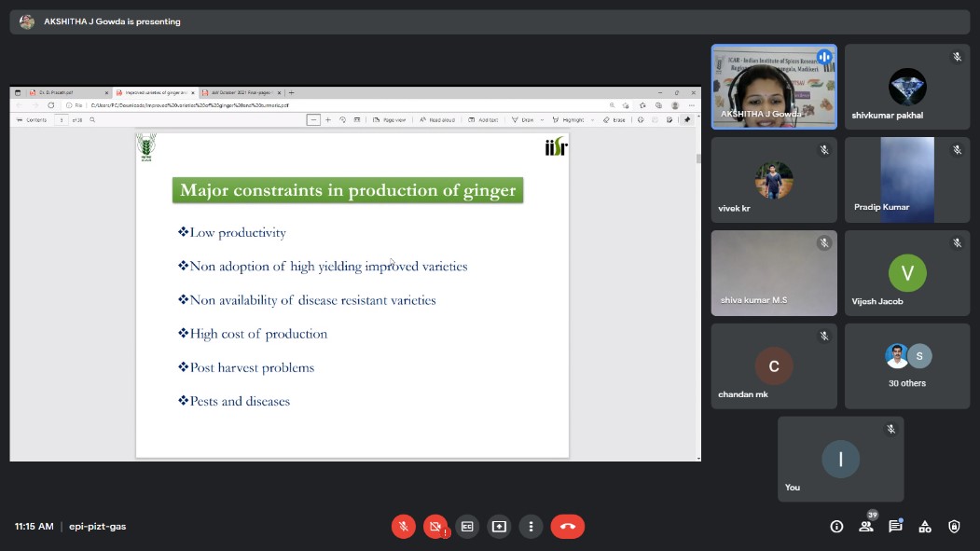
Task: Click the PDF print icon
Action: click(641, 120)
